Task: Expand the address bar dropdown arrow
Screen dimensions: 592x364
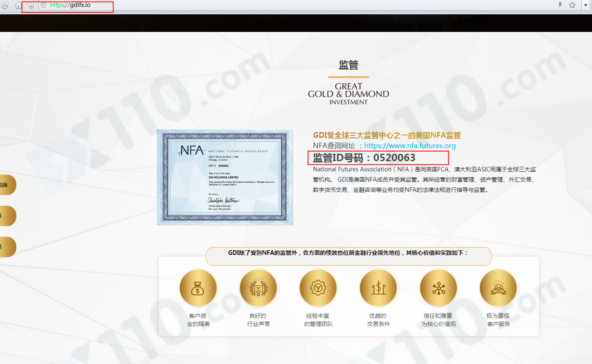Action: coord(586,5)
